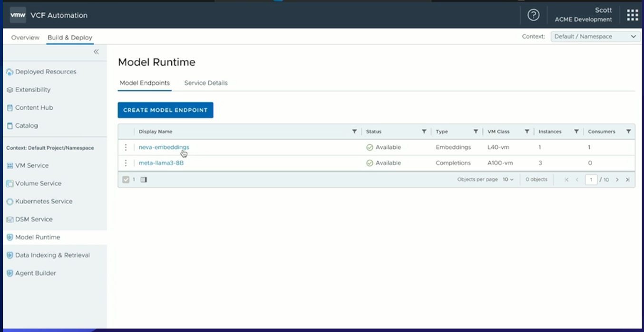The width and height of the screenshot is (644, 332).
Task: Open the Objects per page dropdown
Action: tap(508, 180)
